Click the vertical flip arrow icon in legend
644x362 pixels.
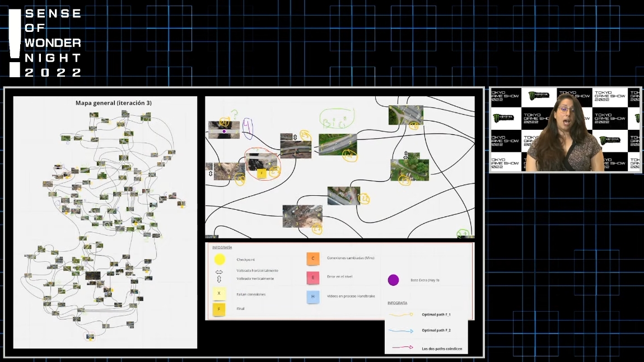pyautogui.click(x=219, y=278)
